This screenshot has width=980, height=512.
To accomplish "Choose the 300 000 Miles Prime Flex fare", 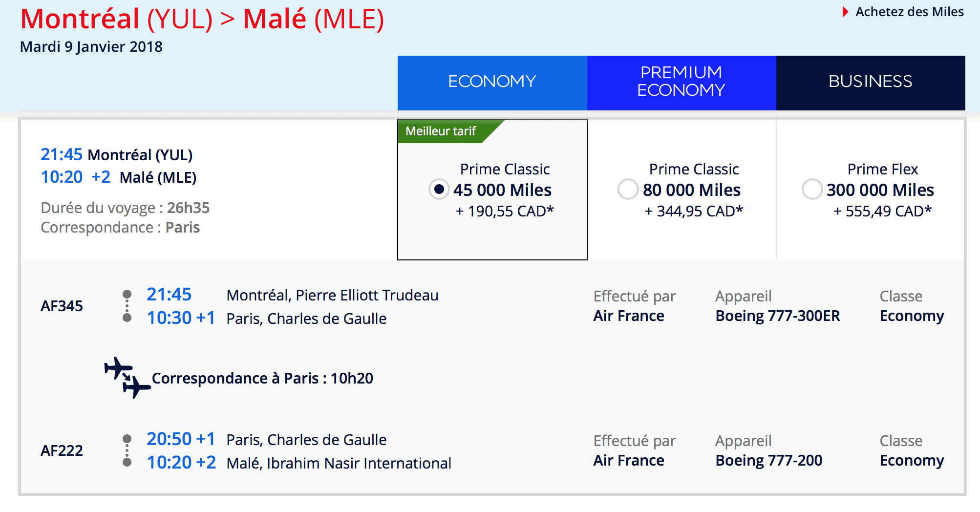I will coord(811,190).
